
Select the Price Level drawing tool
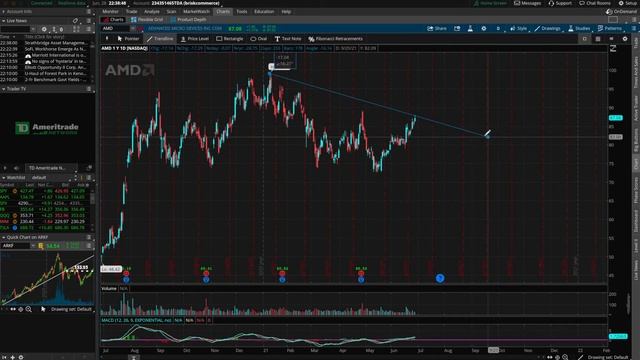(x=195, y=39)
